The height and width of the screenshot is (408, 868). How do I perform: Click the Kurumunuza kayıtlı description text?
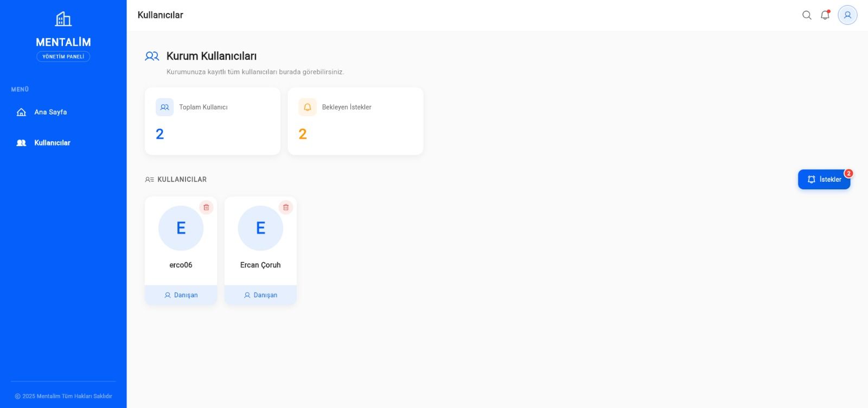[x=256, y=72]
